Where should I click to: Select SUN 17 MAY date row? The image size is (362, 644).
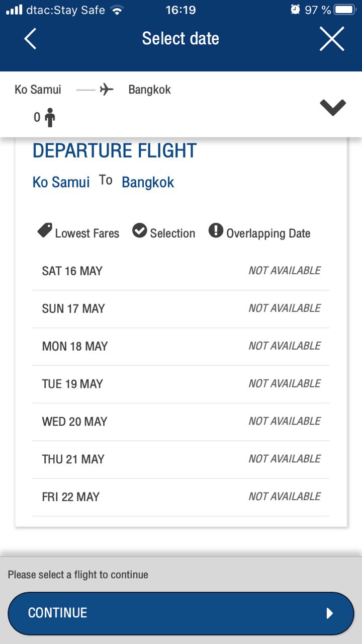[x=181, y=309]
